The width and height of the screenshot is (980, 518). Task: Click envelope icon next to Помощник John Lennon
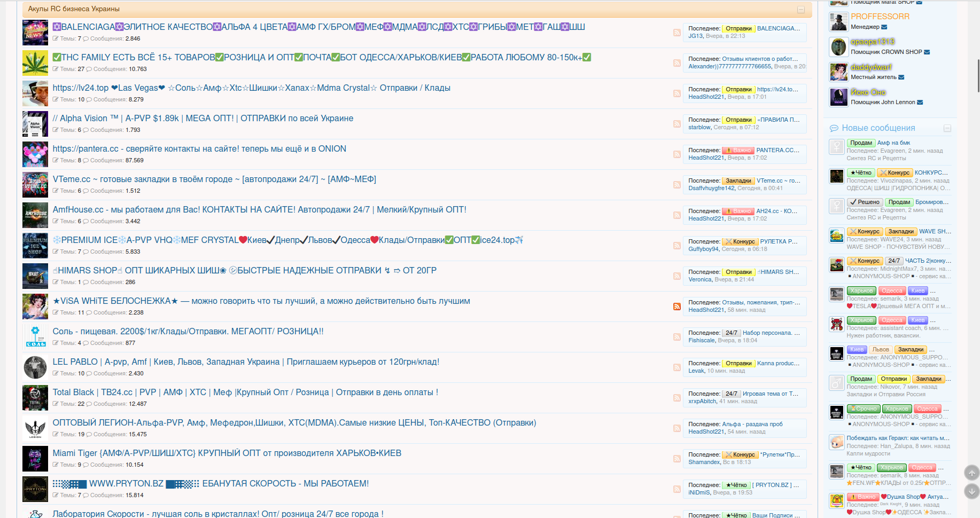[x=920, y=103]
